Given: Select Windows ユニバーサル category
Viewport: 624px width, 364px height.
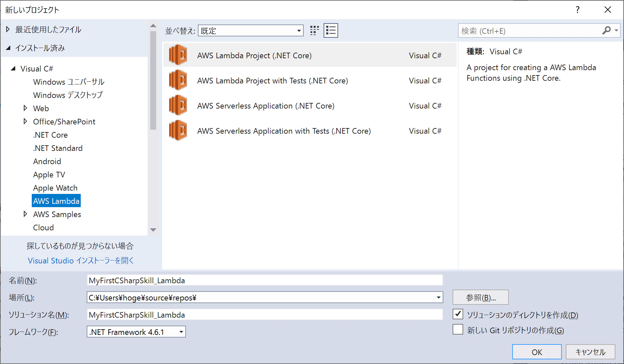Looking at the screenshot, I should (69, 82).
